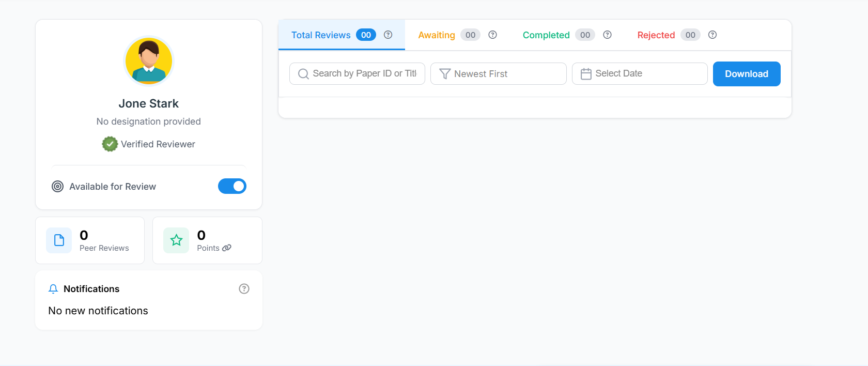Screen dimensions: 868x366
Task: Click help icon next to Awaiting
Action: (x=492, y=35)
